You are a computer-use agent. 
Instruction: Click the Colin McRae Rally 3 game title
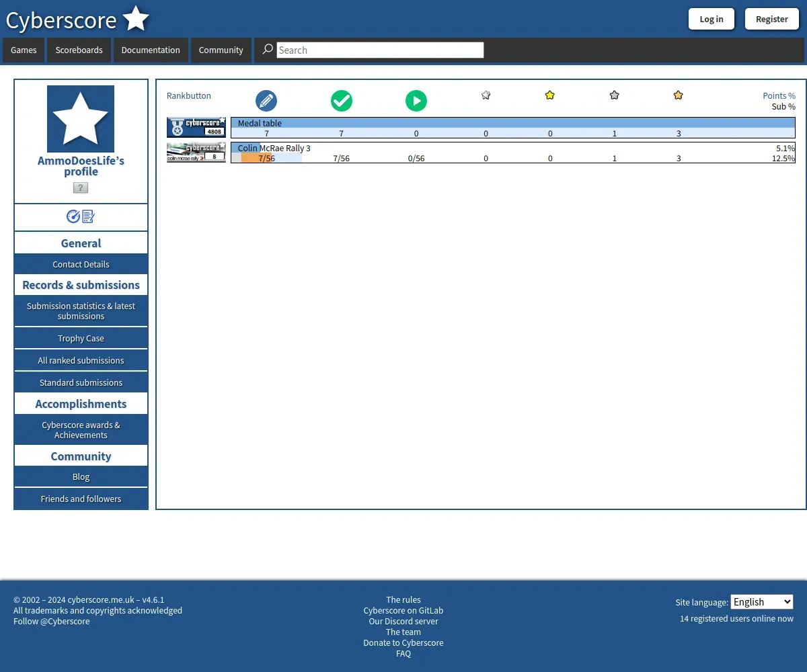pyautogui.click(x=274, y=148)
